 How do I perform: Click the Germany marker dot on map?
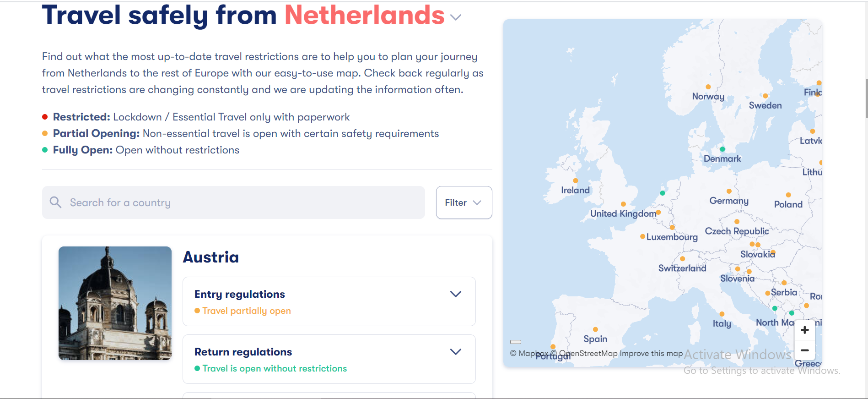tap(729, 191)
